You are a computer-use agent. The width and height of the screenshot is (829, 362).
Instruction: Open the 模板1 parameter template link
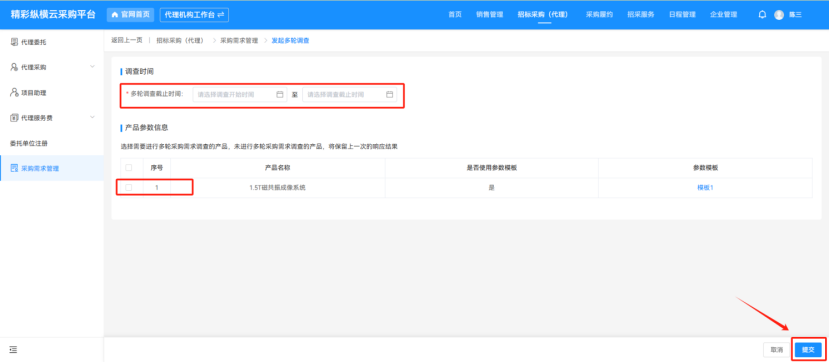(705, 188)
